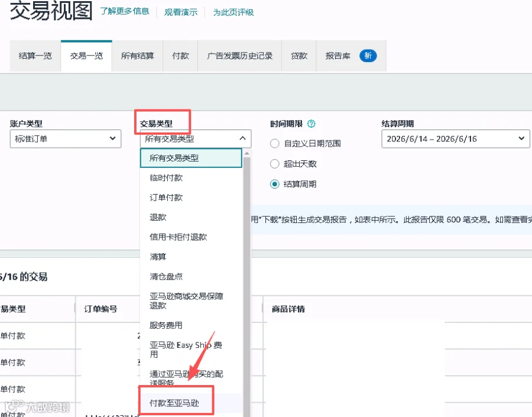Switch to the 结算一览 tab
The width and height of the screenshot is (532, 417).
(35, 56)
